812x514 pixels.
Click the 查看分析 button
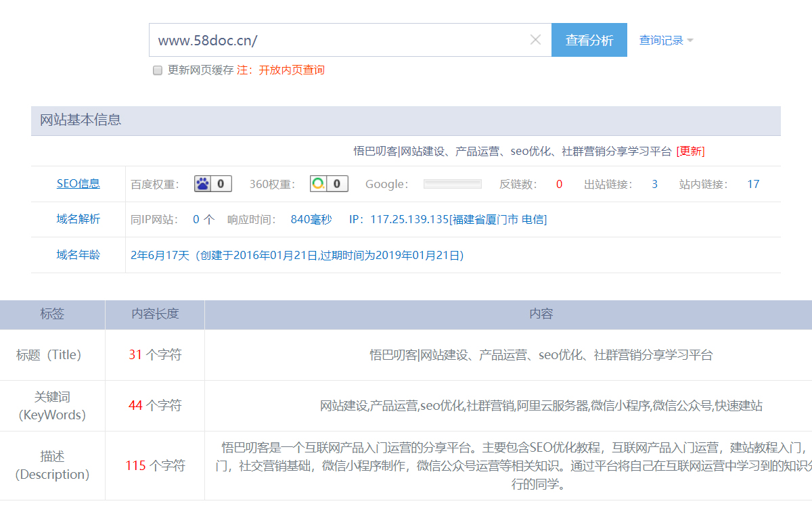click(x=589, y=40)
